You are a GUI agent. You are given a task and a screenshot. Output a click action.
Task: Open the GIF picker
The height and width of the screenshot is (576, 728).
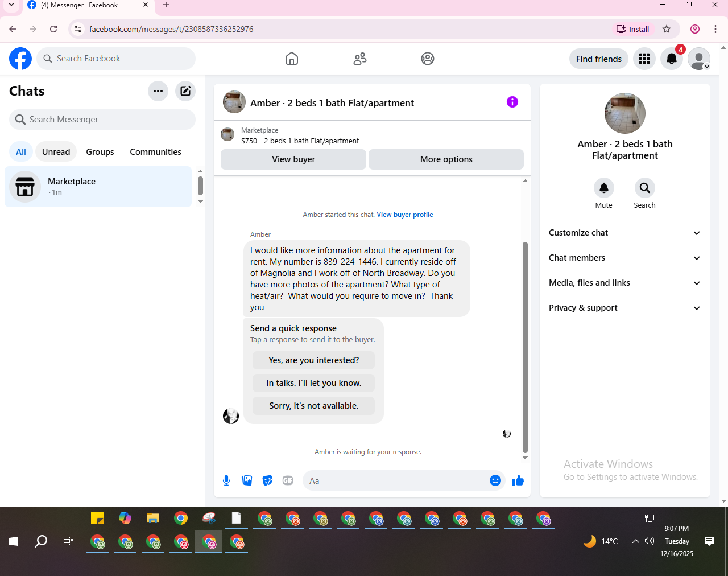288,480
